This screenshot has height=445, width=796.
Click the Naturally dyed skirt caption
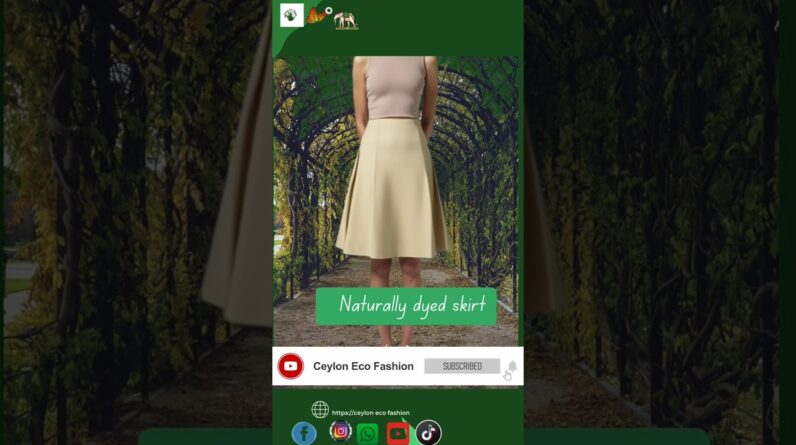pos(406,306)
